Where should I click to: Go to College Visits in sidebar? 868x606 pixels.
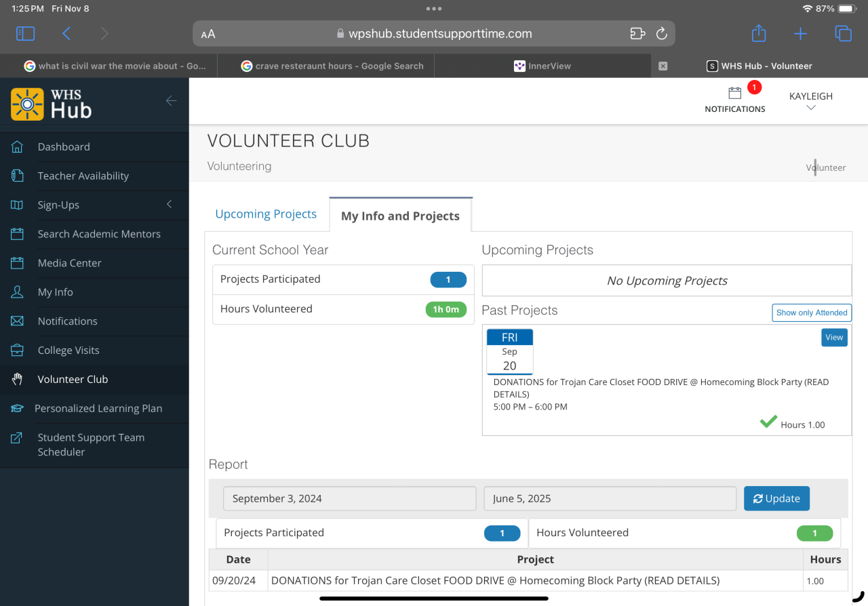tap(68, 350)
